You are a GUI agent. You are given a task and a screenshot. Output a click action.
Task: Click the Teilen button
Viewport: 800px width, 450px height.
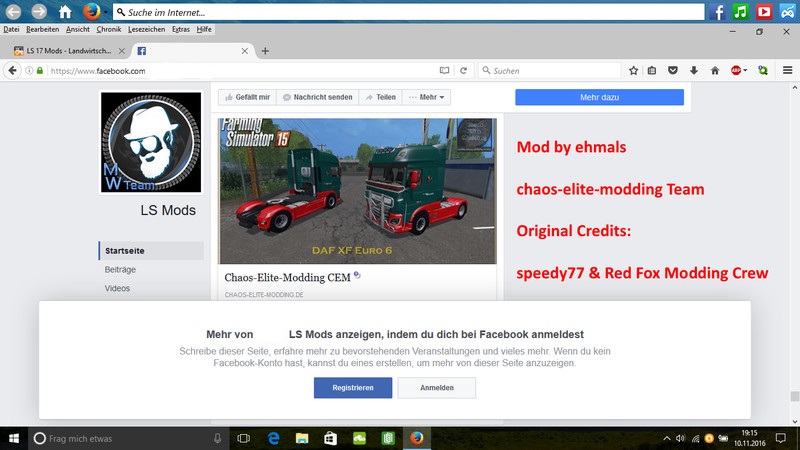pyautogui.click(x=381, y=97)
